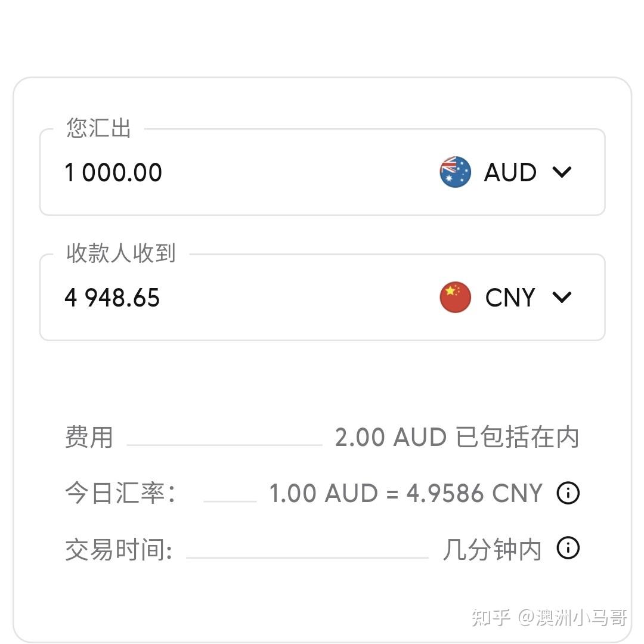Expand the sending currency selector chevron

(x=561, y=172)
